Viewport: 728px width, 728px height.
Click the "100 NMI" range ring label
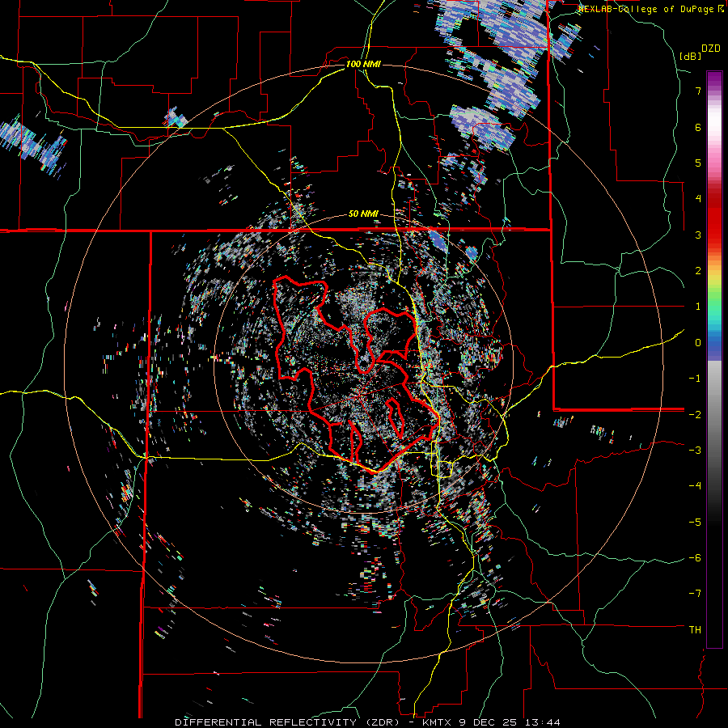[x=363, y=64]
